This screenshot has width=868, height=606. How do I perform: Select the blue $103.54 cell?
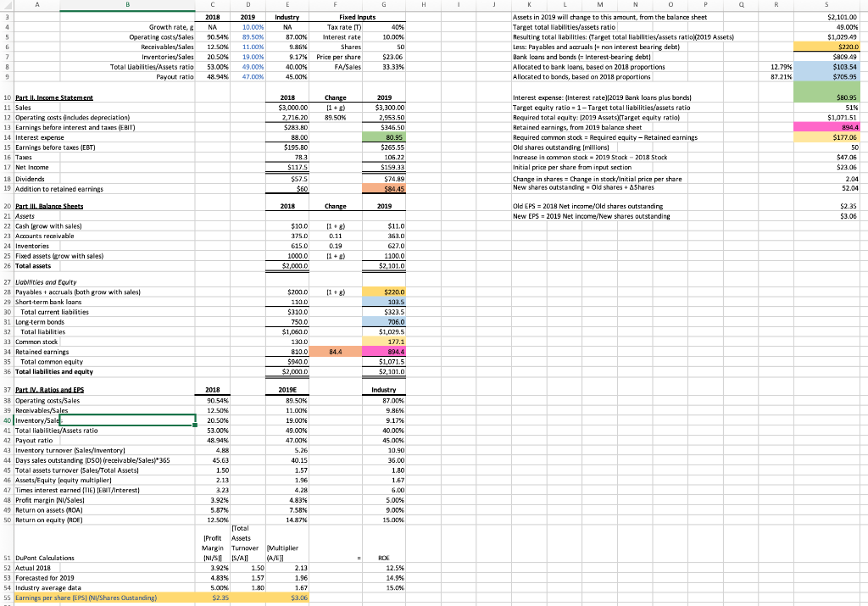[826, 67]
